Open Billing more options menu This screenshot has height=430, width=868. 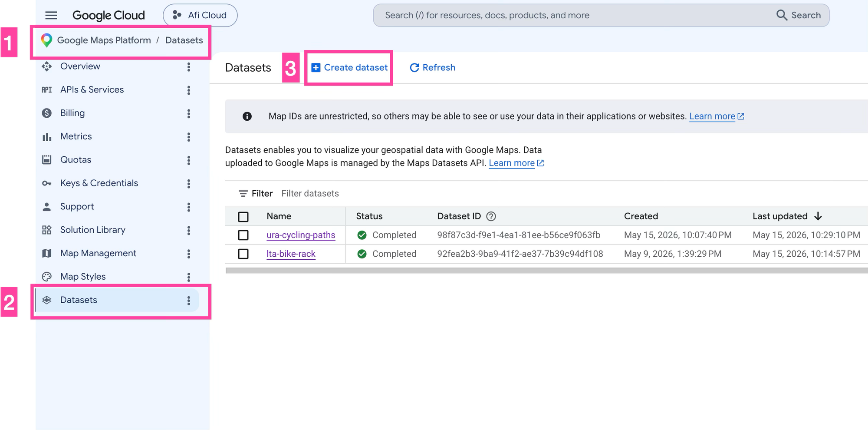click(x=188, y=114)
